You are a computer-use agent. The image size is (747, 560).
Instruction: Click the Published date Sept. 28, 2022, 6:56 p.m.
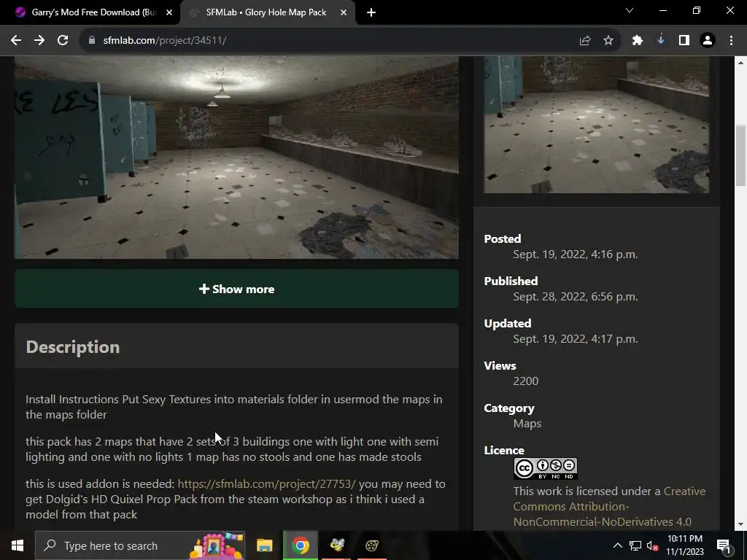coord(575,297)
